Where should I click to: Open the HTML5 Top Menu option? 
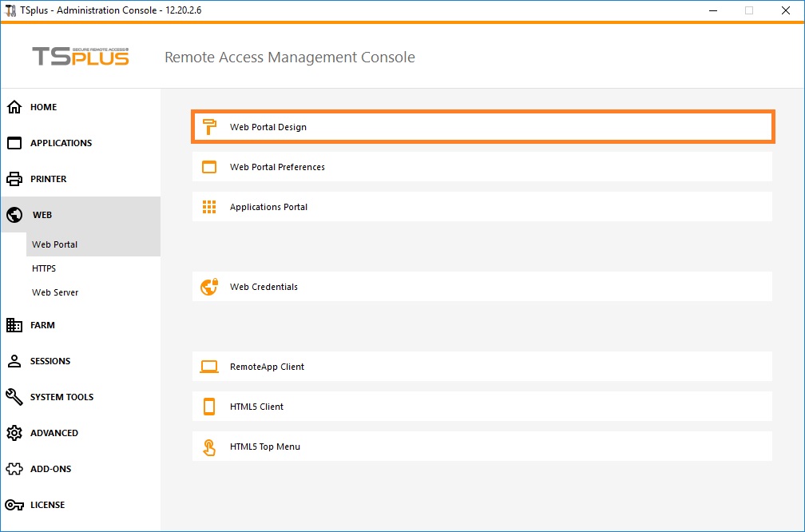click(482, 447)
